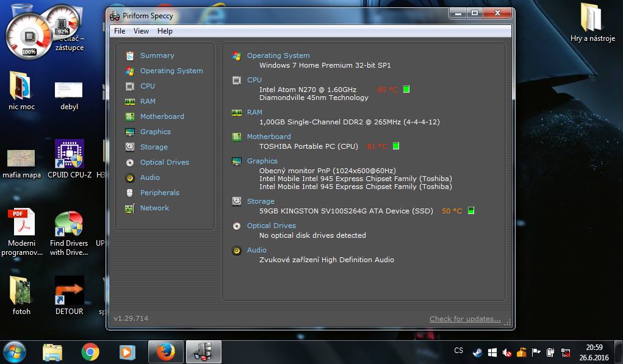Click the CPU heading in summary pane

(x=254, y=80)
